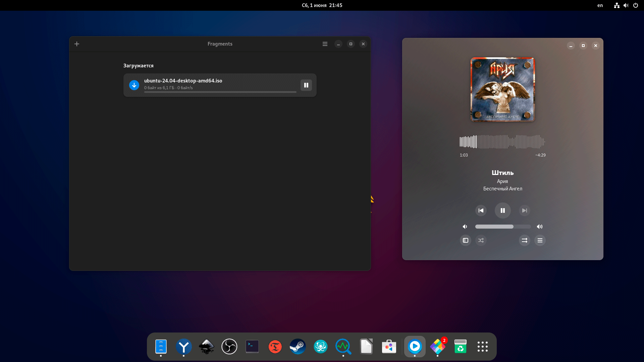Image resolution: width=644 pixels, height=362 pixels.
Task: Mute using the low volume icon
Action: click(465, 227)
